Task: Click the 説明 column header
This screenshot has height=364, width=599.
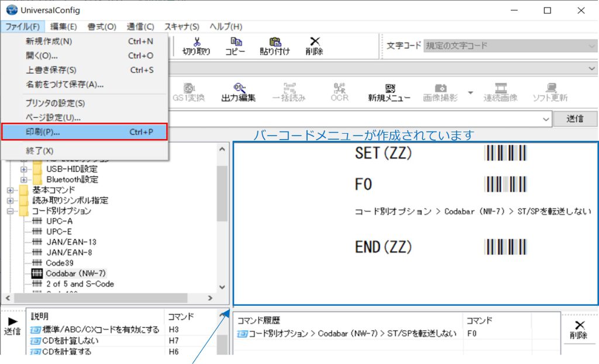Action: pos(95,317)
